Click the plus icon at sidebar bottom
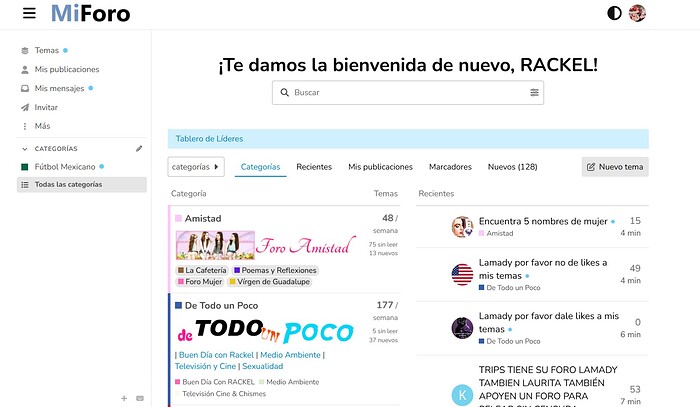 coord(124,398)
